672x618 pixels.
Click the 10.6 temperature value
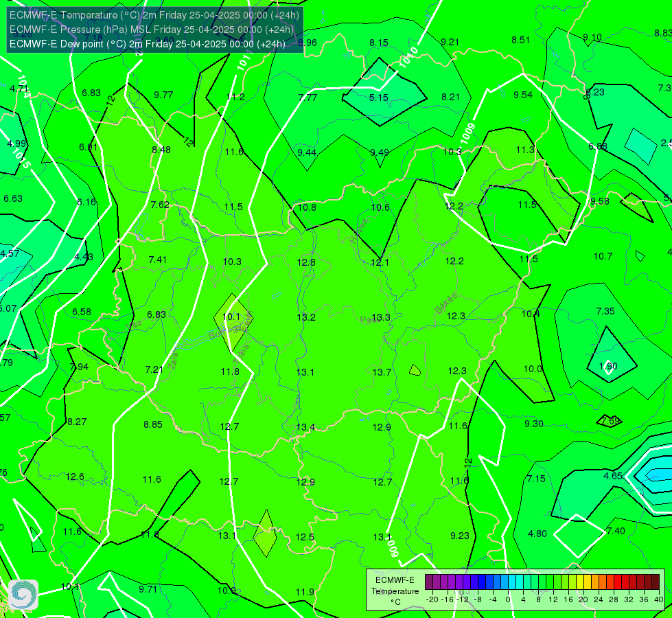pyautogui.click(x=380, y=207)
